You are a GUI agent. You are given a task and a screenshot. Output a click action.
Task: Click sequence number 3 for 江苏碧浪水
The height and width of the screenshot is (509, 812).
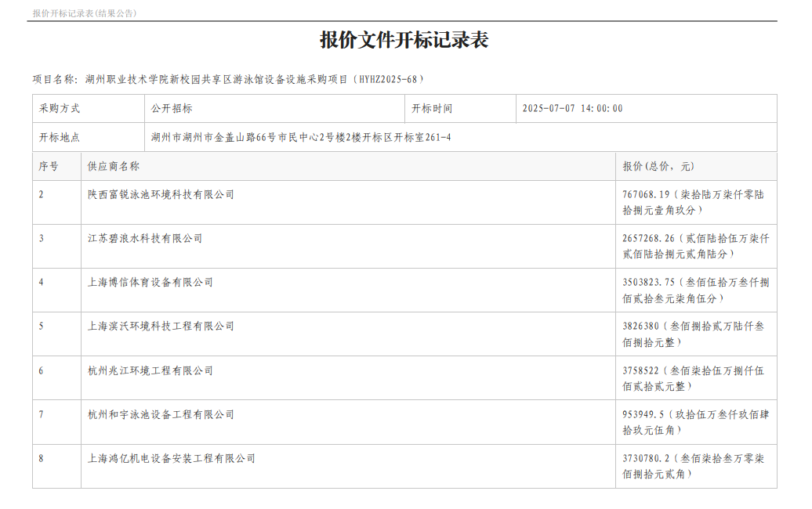(41, 239)
